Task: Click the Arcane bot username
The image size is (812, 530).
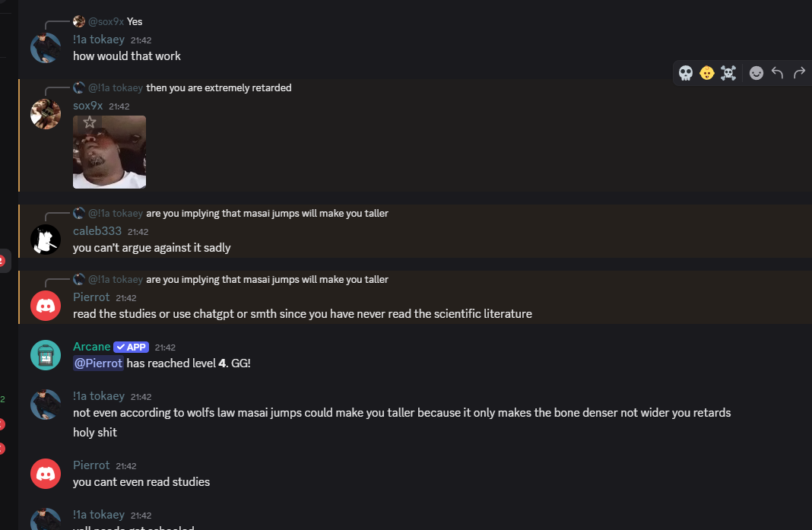Action: [91, 347]
